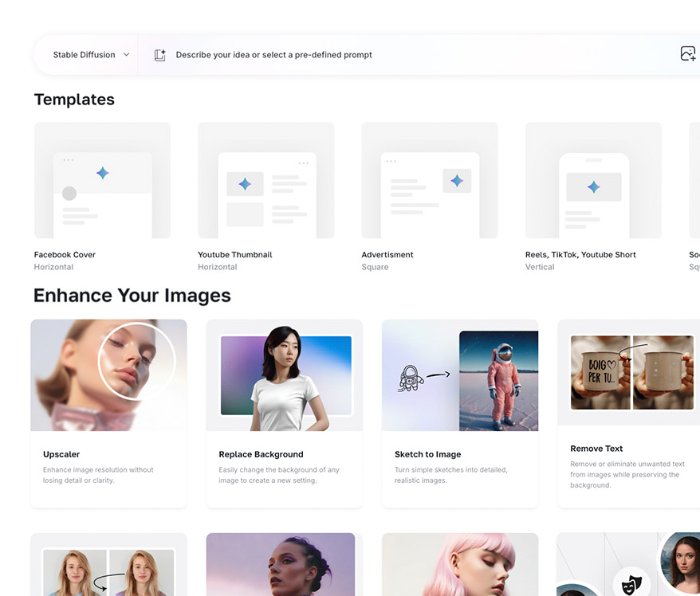The height and width of the screenshot is (596, 700).
Task: Open the Stable Diffusion model dropdown
Action: (x=91, y=55)
